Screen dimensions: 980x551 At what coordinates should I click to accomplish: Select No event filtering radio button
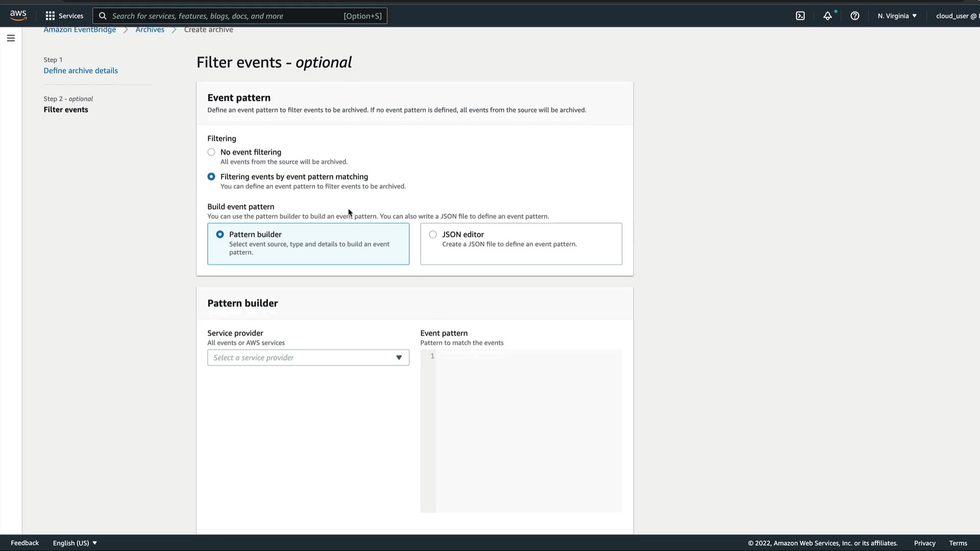tap(211, 152)
